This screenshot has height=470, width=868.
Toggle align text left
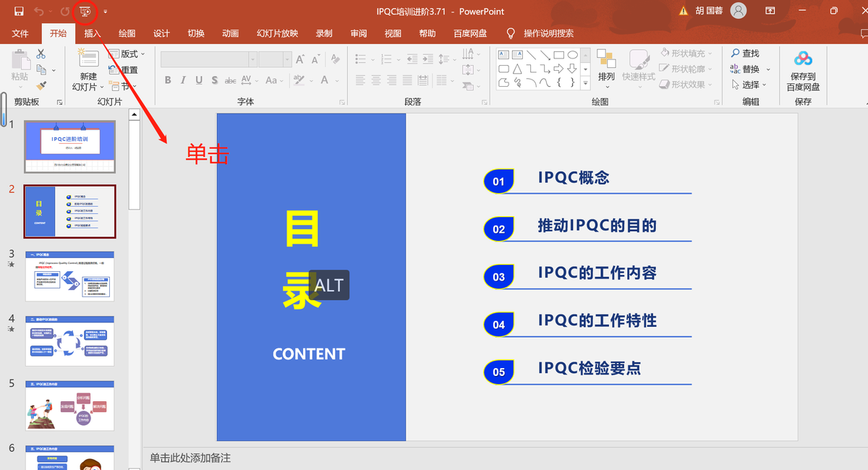click(360, 80)
